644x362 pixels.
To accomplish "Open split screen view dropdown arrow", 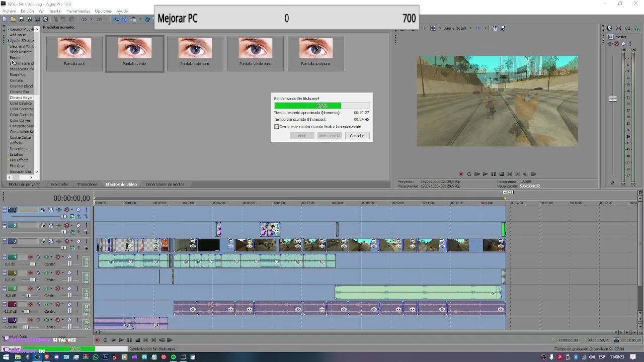I will pyautogui.click(x=440, y=28).
